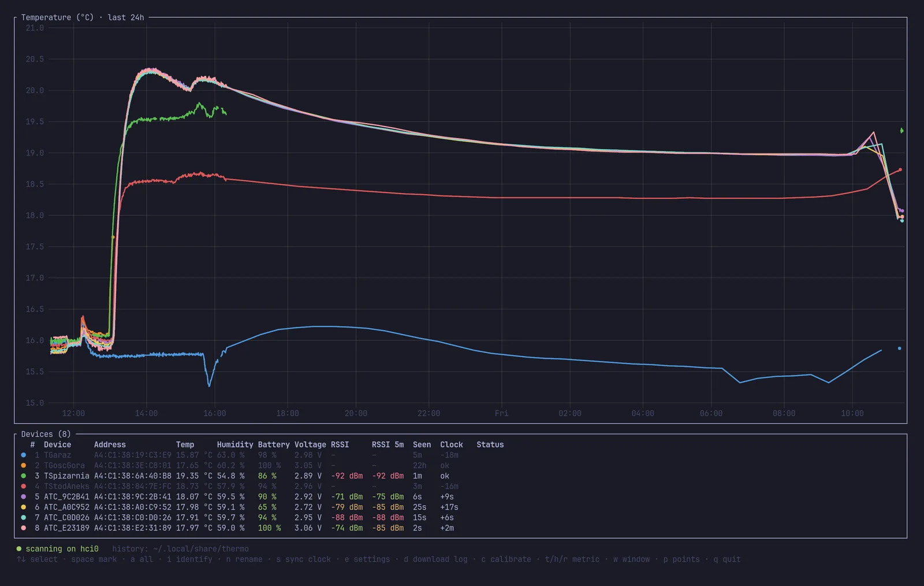Click the Voltage column header
924x586 pixels.
310,444
